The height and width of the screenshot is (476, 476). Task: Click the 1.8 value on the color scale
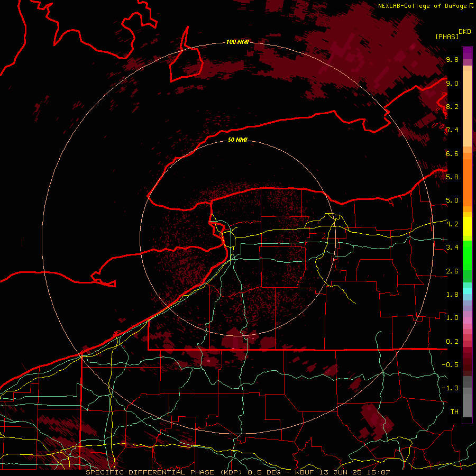(452, 295)
